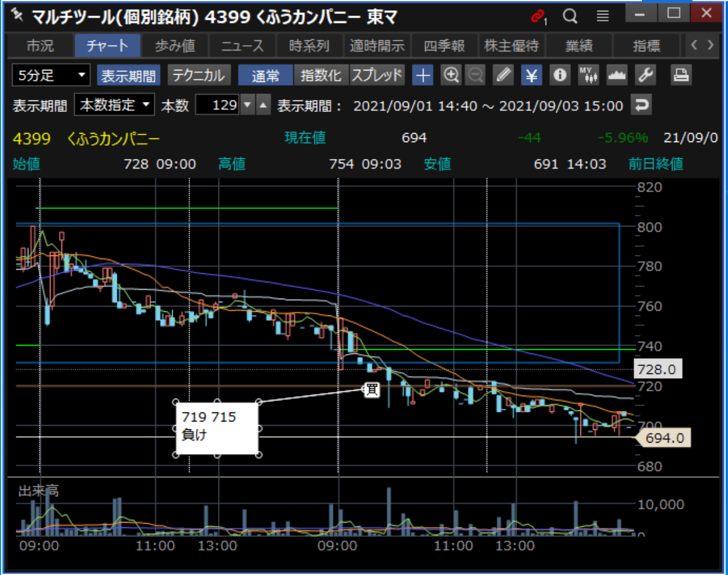Click the zoom in magnifier icon
Screen dimensions: 728x575
(x=451, y=75)
